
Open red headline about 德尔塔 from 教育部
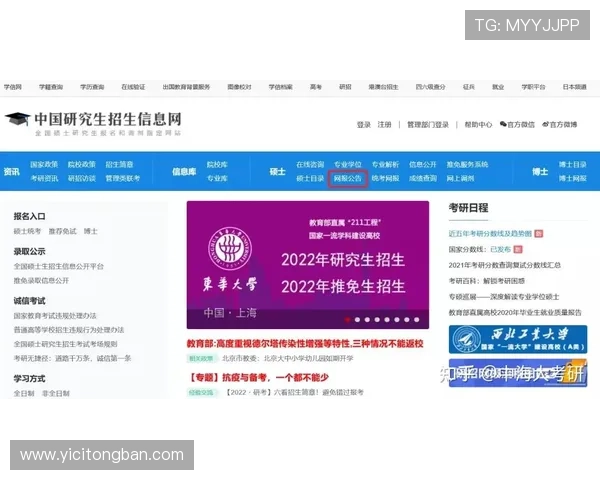(x=305, y=343)
